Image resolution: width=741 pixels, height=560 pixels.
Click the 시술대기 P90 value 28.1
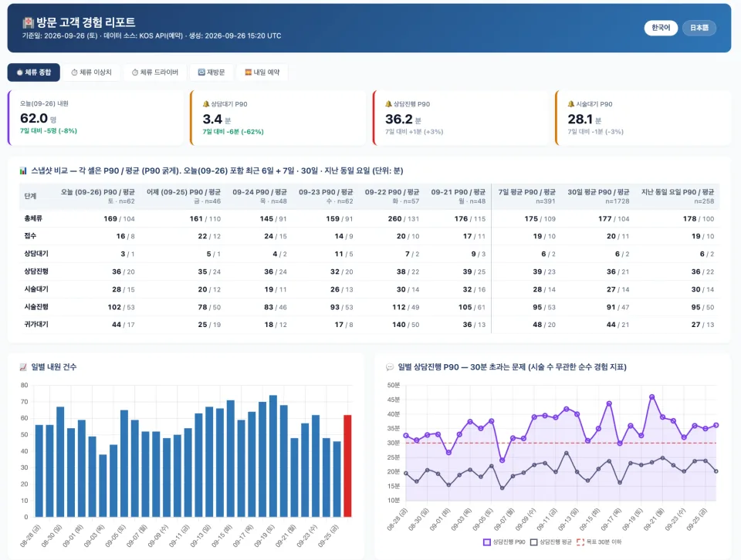coord(580,119)
